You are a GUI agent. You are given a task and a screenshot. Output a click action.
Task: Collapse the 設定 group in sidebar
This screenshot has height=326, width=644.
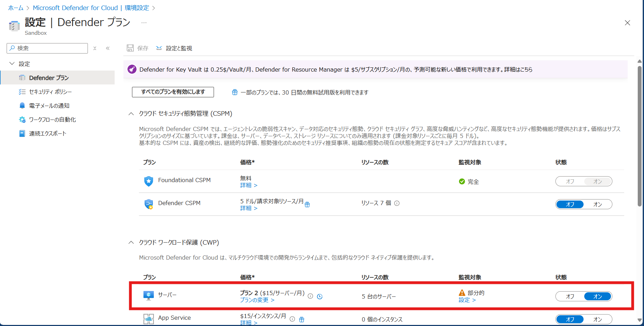[12, 64]
